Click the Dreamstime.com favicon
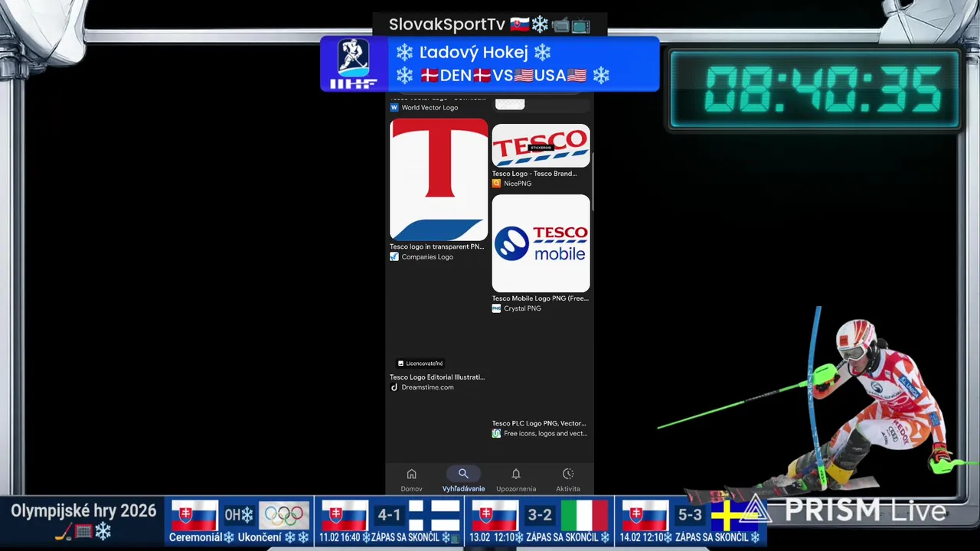980x551 pixels. (x=394, y=387)
